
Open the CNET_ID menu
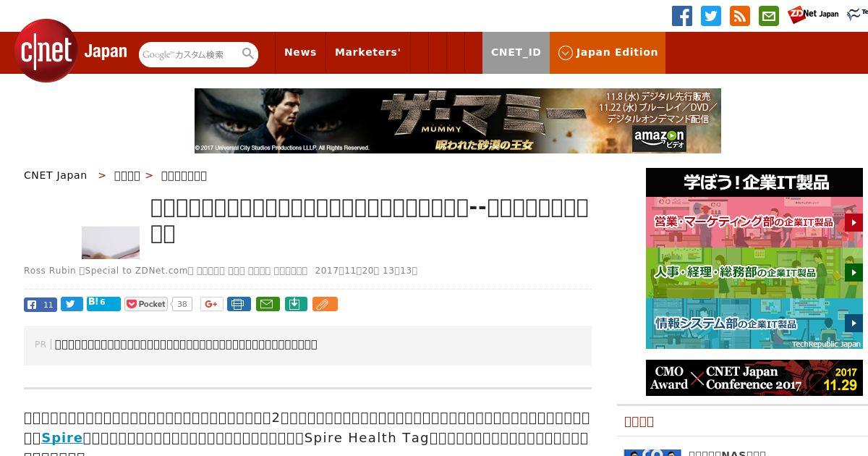(516, 52)
